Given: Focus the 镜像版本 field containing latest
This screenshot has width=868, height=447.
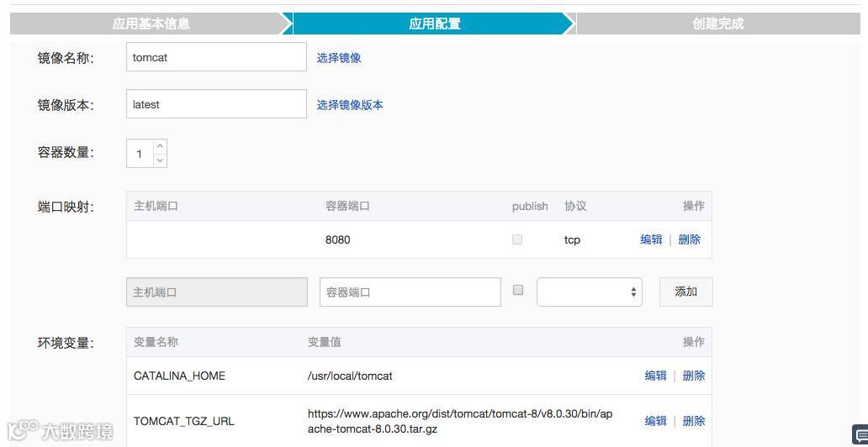Looking at the screenshot, I should [x=216, y=104].
